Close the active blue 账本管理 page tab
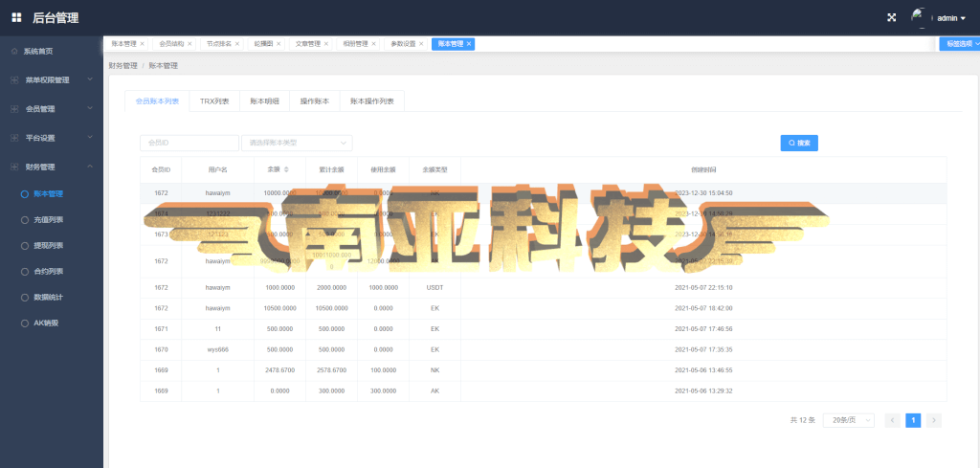The width and height of the screenshot is (980, 468). click(x=469, y=44)
